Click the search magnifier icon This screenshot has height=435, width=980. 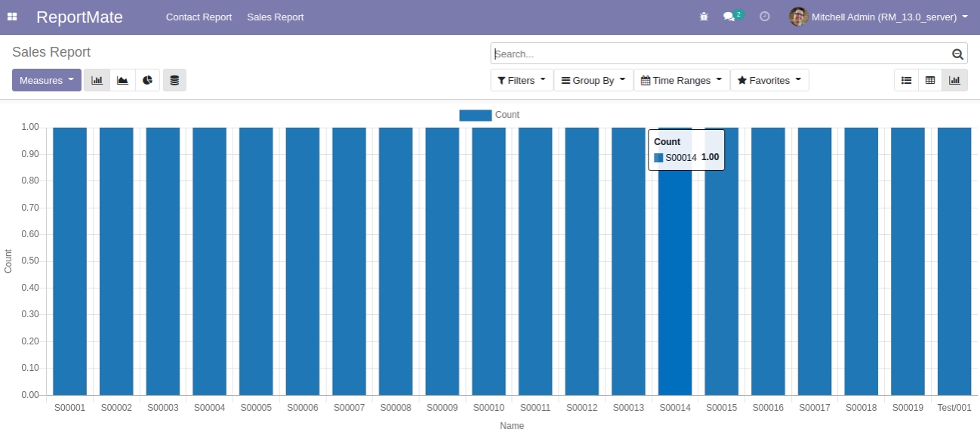[957, 54]
